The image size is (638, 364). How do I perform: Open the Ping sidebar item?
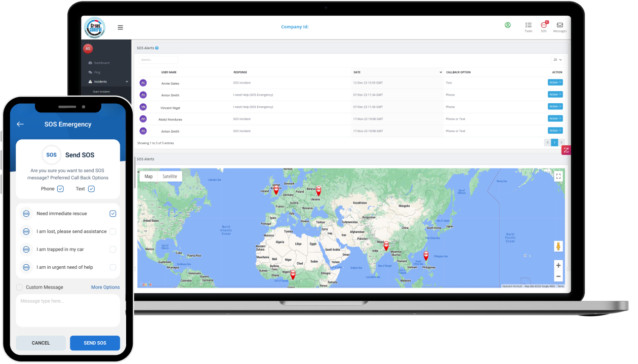click(x=94, y=72)
